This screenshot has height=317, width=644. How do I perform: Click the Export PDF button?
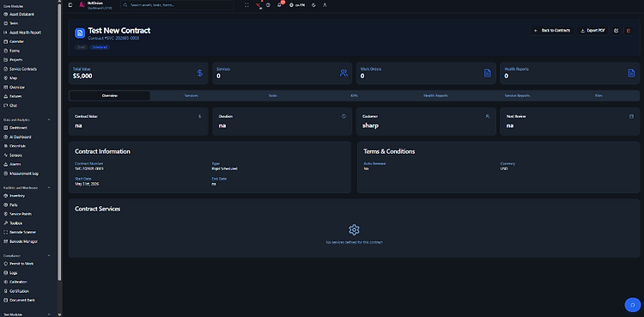[x=592, y=30]
